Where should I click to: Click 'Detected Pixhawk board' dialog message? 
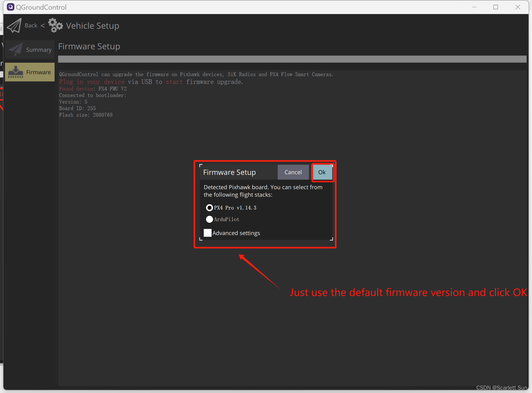263,191
